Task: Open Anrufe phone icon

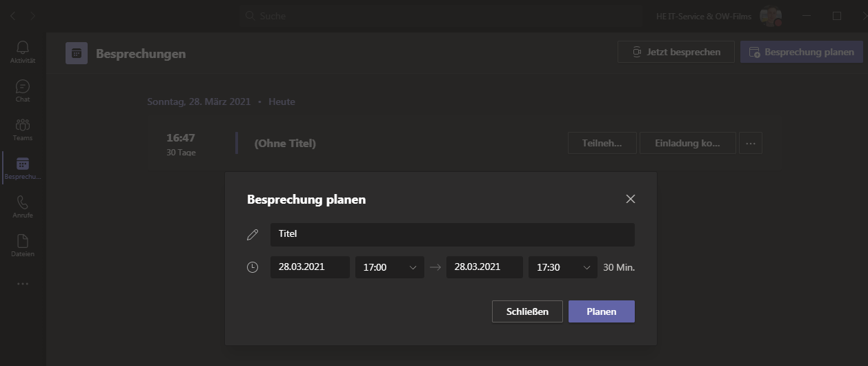Action: tap(23, 206)
